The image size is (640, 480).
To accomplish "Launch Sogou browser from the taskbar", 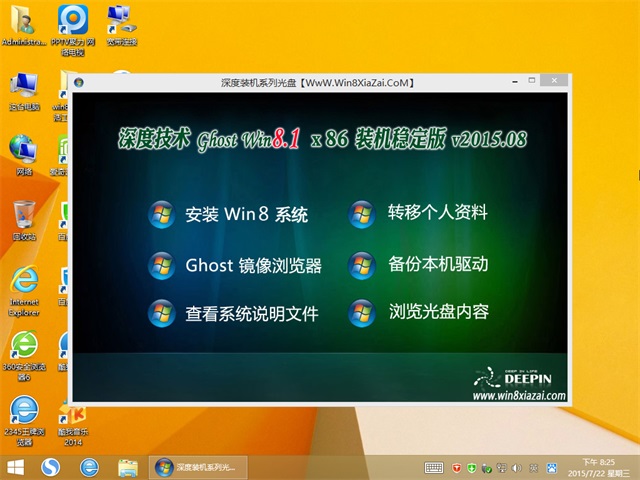I will [x=51, y=467].
